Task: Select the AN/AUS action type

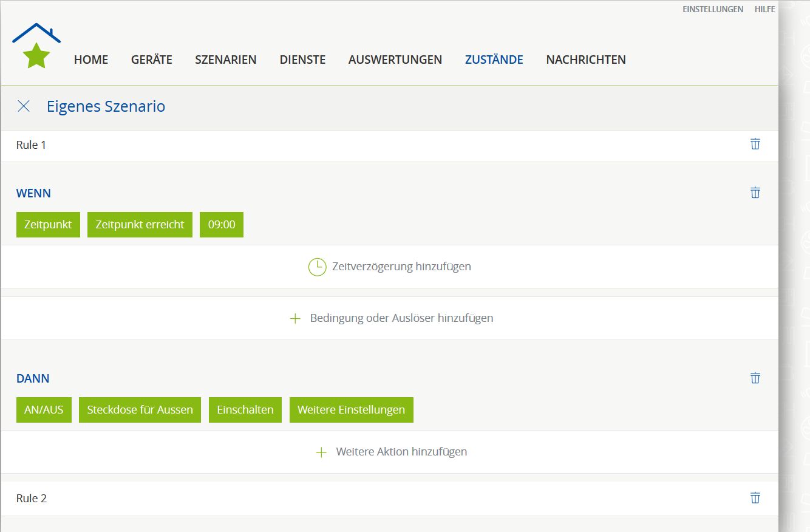Action: click(44, 410)
